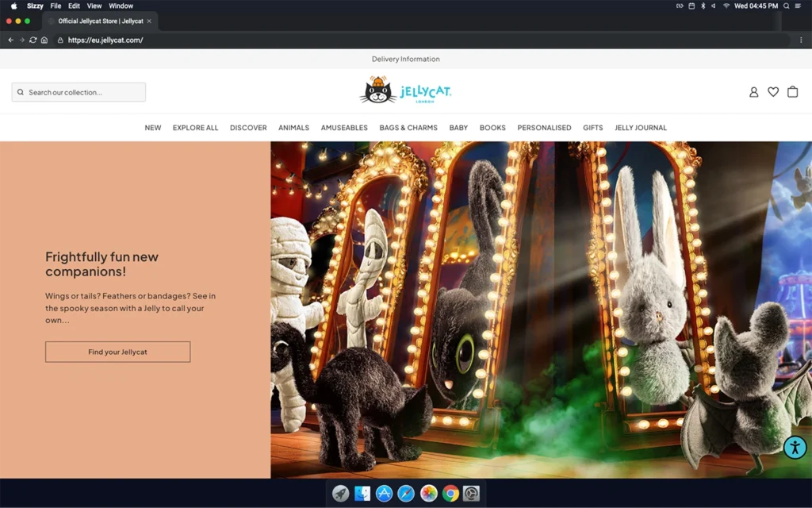Viewport: 812px width, 508px height.
Task: Expand the AMUSEABLES navigation menu
Action: 344,128
